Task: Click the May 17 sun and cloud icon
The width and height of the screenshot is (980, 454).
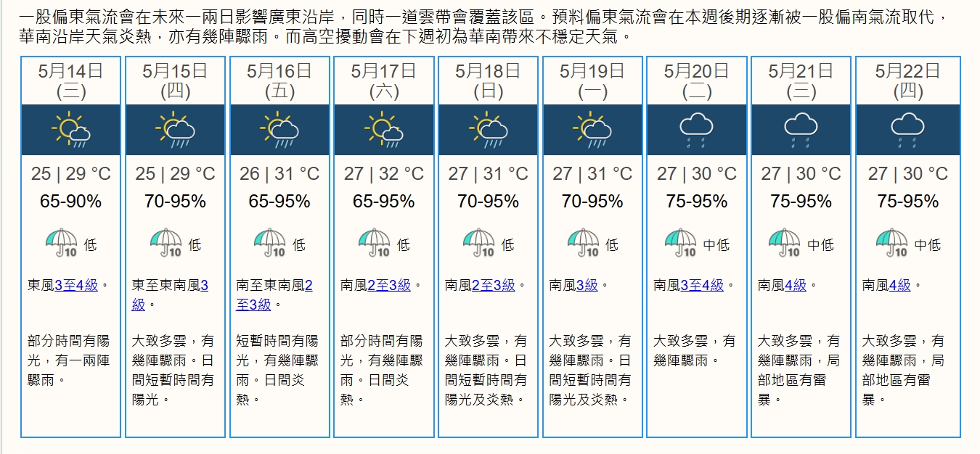Action: [x=384, y=130]
